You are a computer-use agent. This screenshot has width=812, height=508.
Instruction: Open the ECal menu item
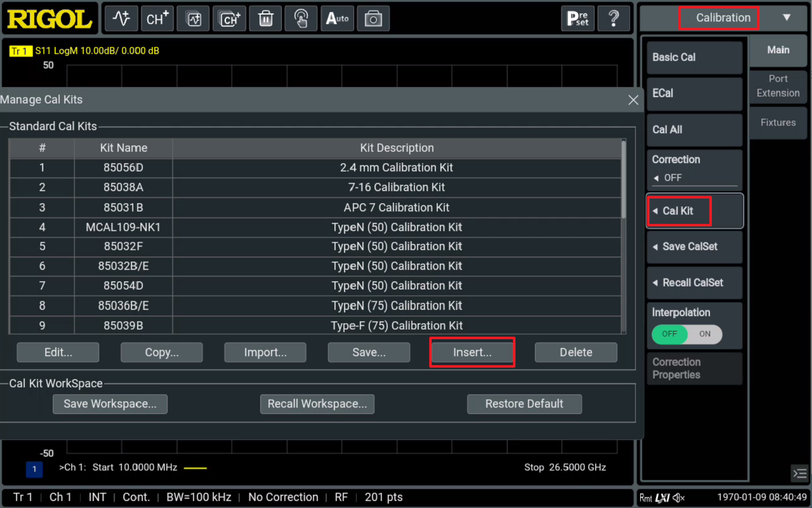point(694,94)
